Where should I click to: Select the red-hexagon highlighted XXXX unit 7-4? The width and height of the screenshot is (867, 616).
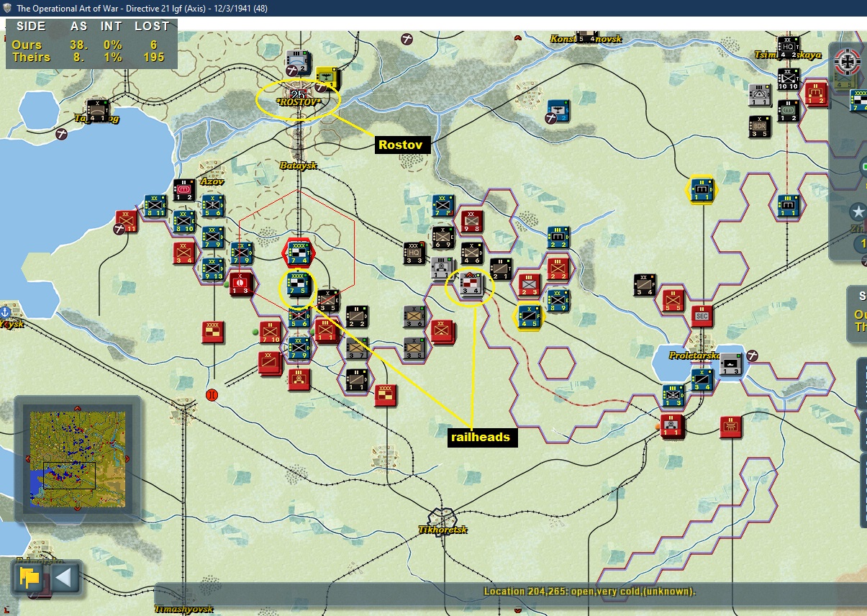coord(299,253)
